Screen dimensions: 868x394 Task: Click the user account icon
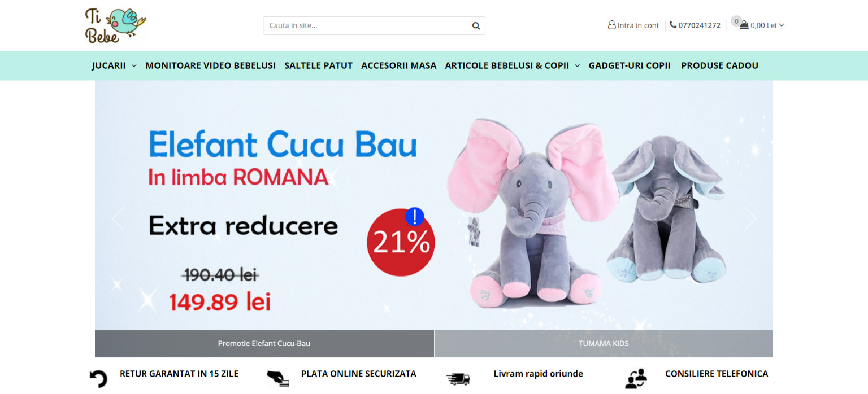[611, 25]
